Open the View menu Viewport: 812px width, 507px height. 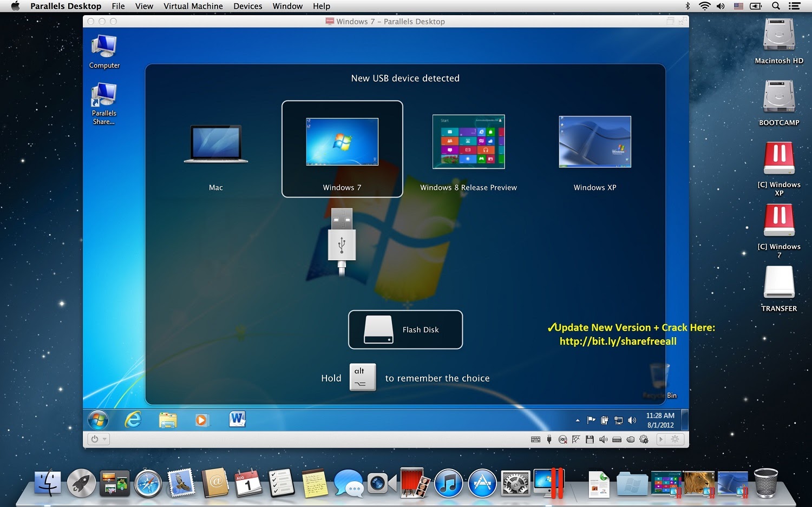click(144, 6)
